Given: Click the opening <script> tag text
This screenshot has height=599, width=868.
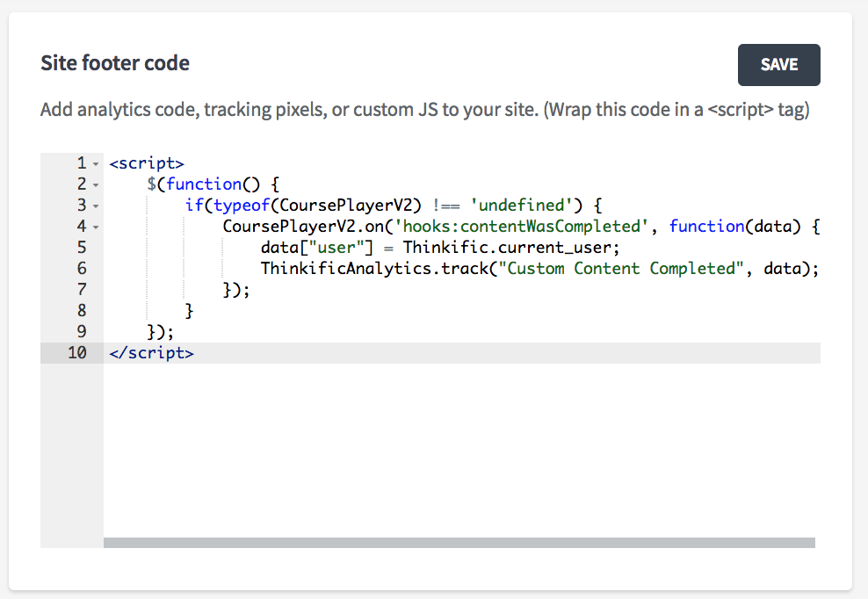Looking at the screenshot, I should pos(147,163).
